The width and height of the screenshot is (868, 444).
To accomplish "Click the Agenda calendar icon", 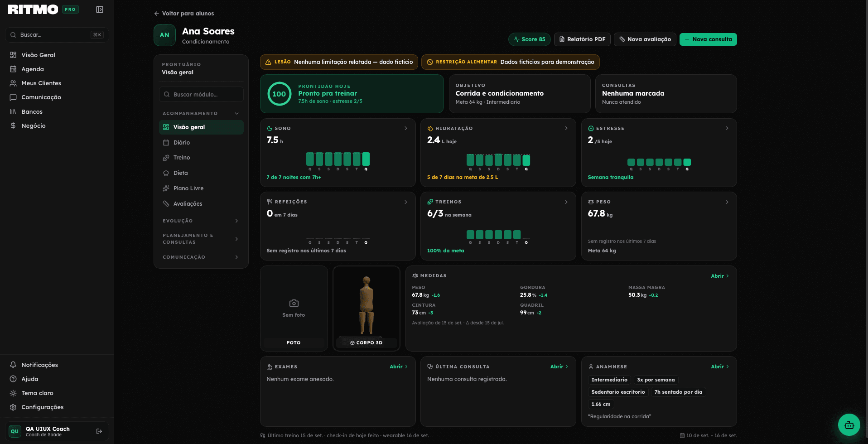I will click(13, 69).
